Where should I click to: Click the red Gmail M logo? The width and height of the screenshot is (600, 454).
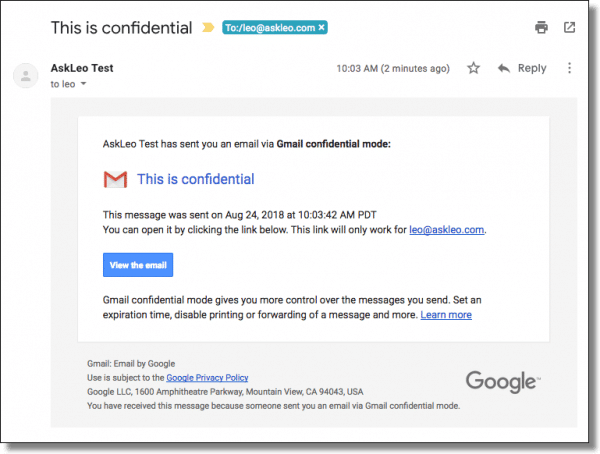pyautogui.click(x=115, y=179)
